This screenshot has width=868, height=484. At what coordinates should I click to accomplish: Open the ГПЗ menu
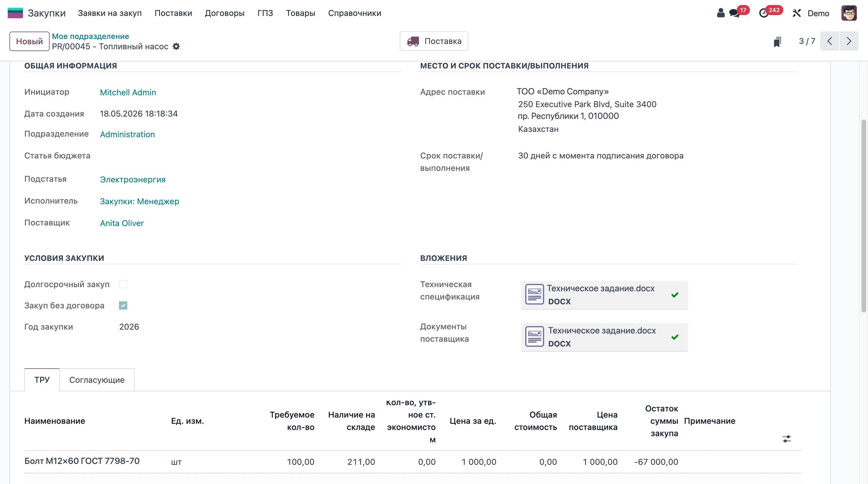pos(265,13)
